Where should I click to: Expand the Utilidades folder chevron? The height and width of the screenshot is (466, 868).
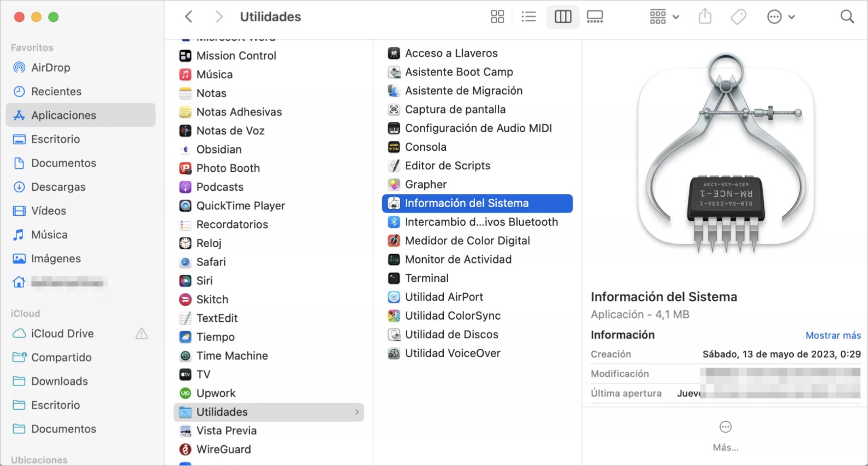click(x=357, y=412)
